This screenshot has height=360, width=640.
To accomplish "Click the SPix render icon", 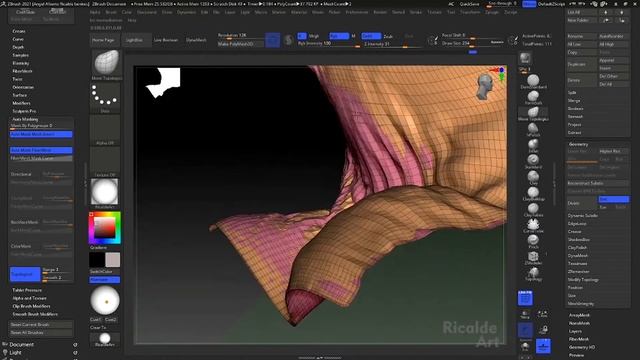I will (525, 59).
